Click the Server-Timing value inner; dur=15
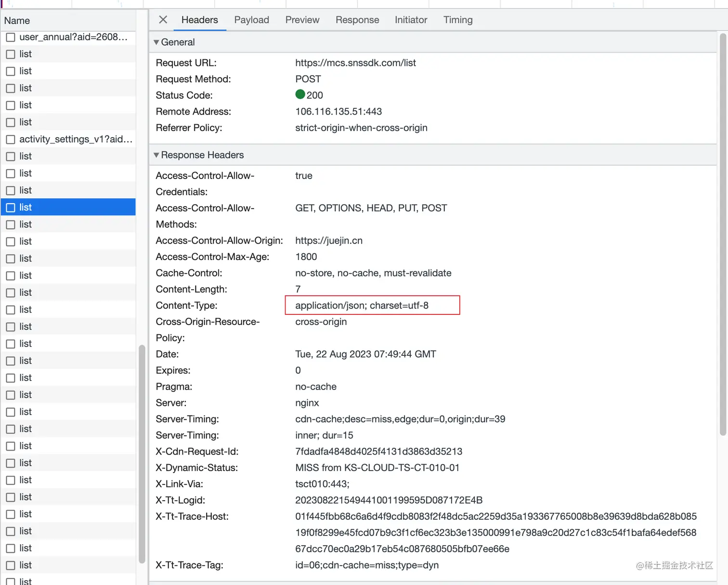The width and height of the screenshot is (728, 585). pyautogui.click(x=324, y=436)
